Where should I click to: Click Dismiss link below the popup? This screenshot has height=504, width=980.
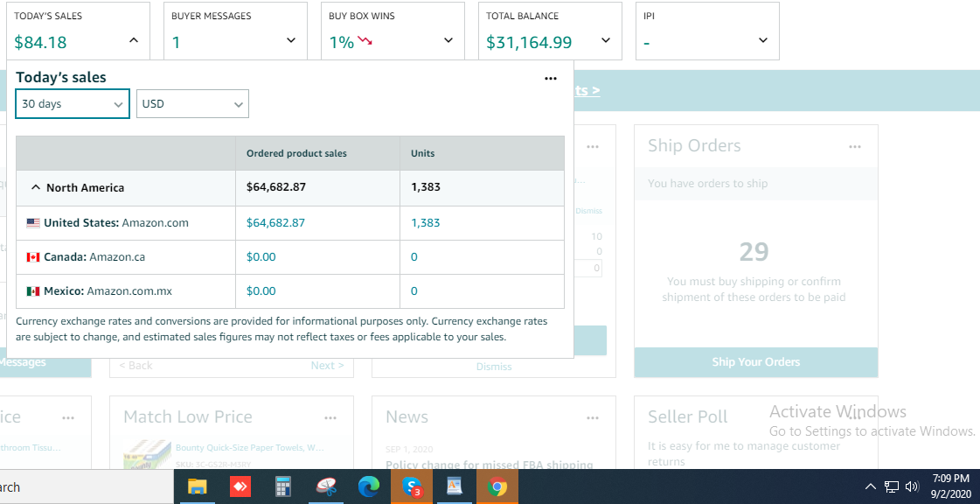pos(494,367)
